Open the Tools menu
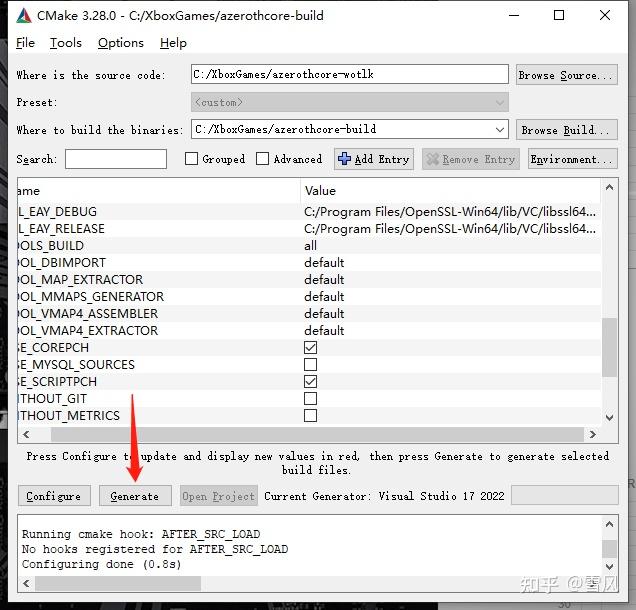Viewport: 636px width, 610px height. (66, 43)
